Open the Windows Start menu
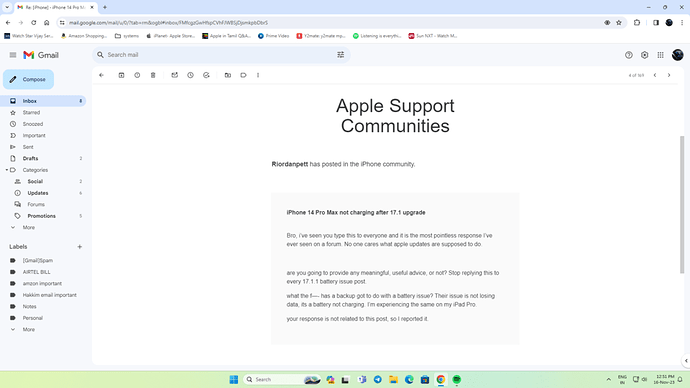The width and height of the screenshot is (690, 388). (x=234, y=379)
